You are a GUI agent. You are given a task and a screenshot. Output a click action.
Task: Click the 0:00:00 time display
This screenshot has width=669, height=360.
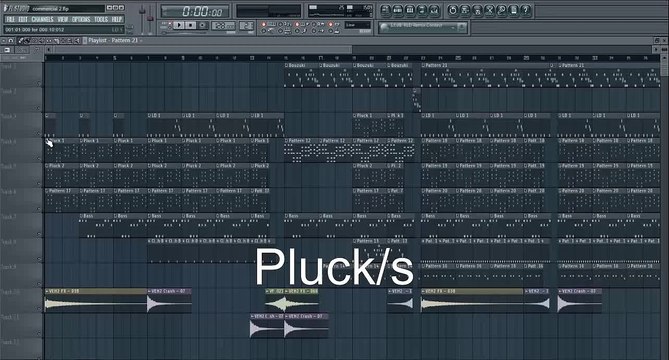[x=195, y=12]
